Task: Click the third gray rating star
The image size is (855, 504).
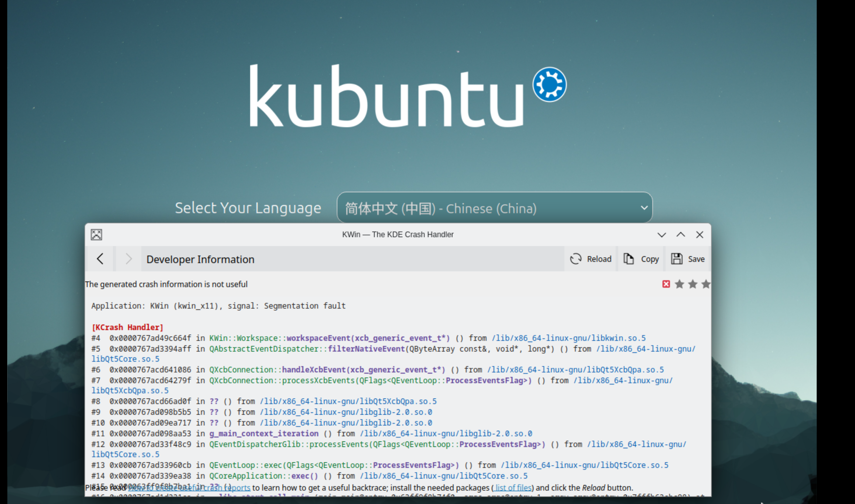Action: [x=706, y=284]
